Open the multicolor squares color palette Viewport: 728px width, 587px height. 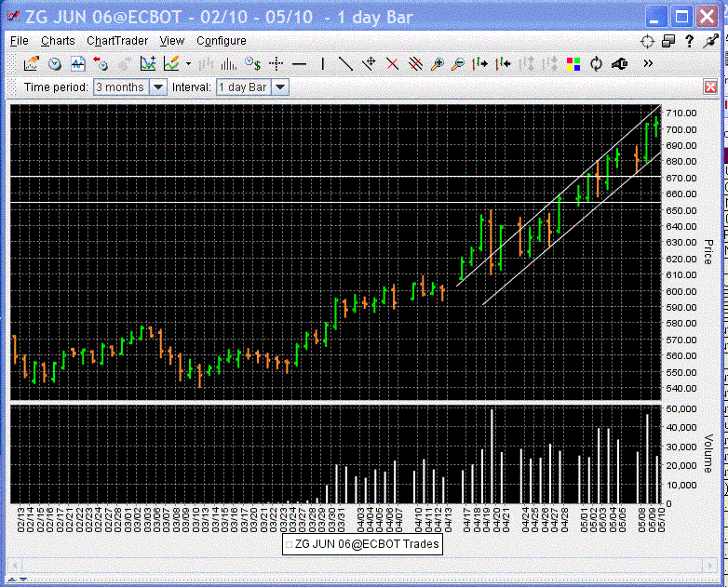(x=573, y=63)
